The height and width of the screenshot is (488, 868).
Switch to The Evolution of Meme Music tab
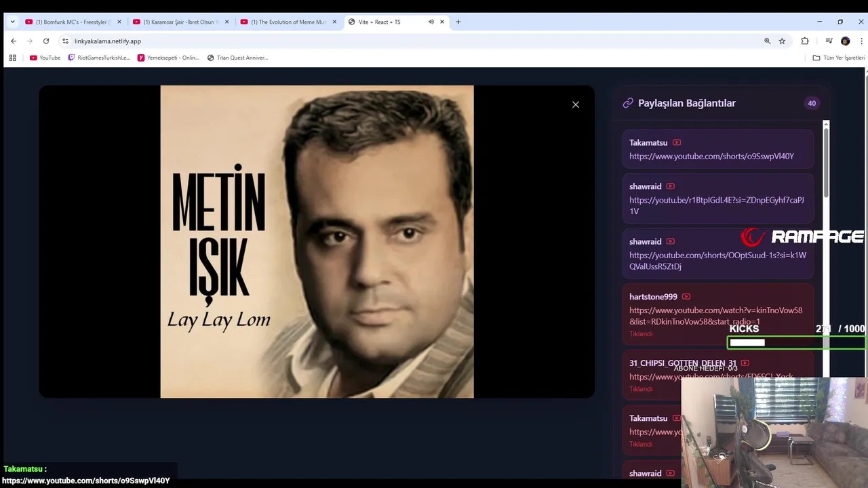pos(288,22)
